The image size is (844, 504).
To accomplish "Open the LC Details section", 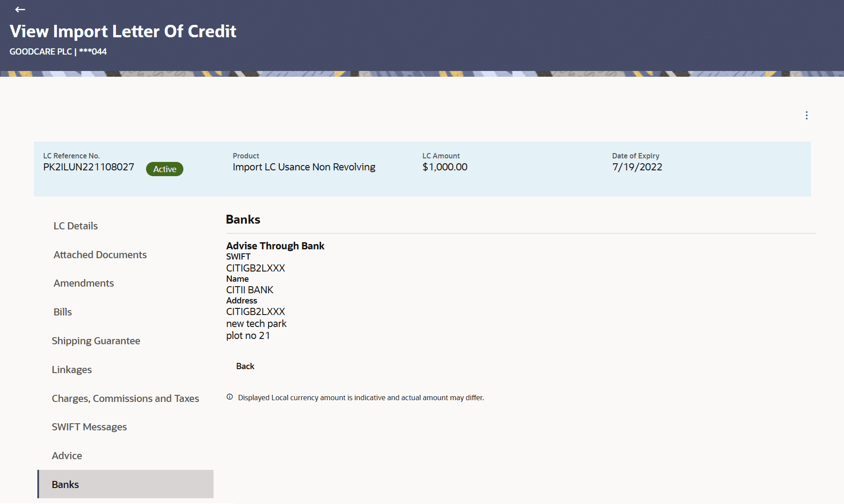I will [x=75, y=225].
